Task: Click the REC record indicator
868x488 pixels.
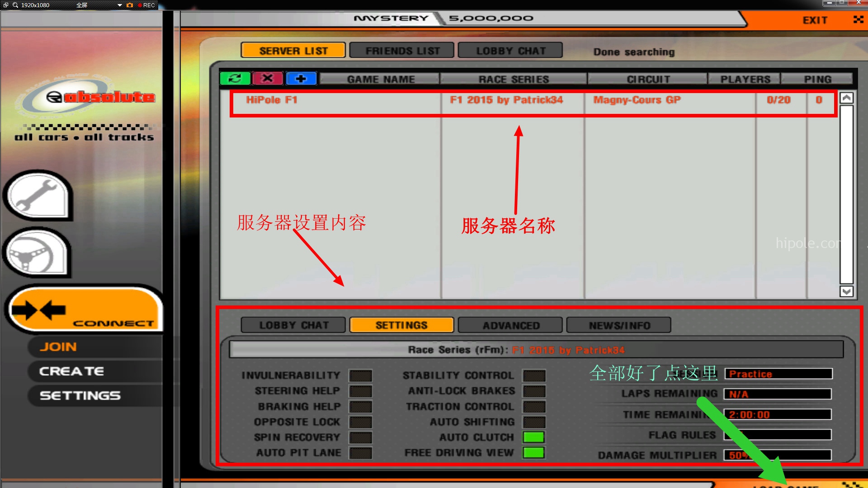Action: pyautogui.click(x=146, y=5)
